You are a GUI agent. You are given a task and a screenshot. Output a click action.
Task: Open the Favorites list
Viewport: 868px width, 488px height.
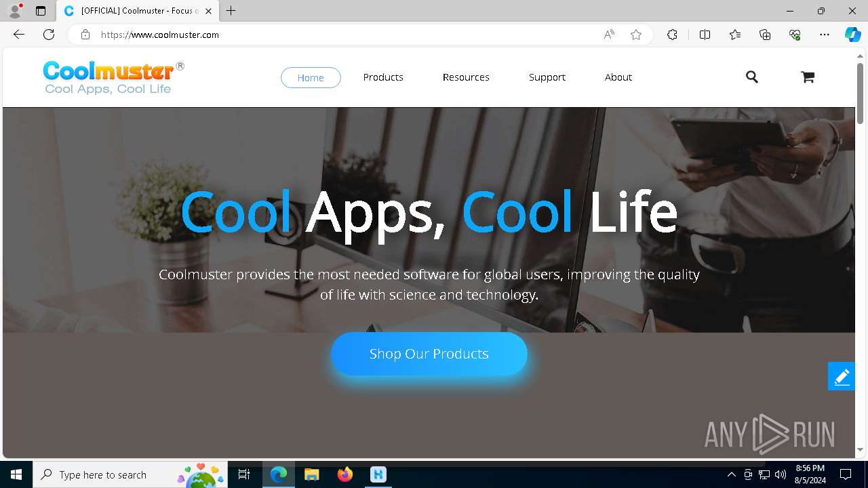(735, 35)
